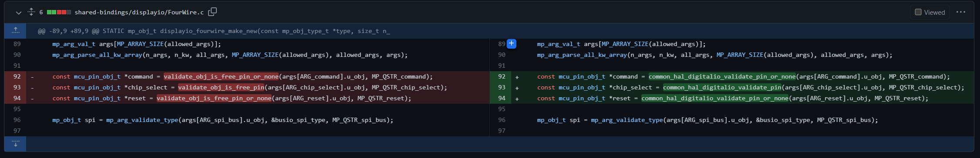Click added 'common_hal_digitalio_validate_pin' on right line 93
Screen dimensions: 980x158
click(722, 87)
